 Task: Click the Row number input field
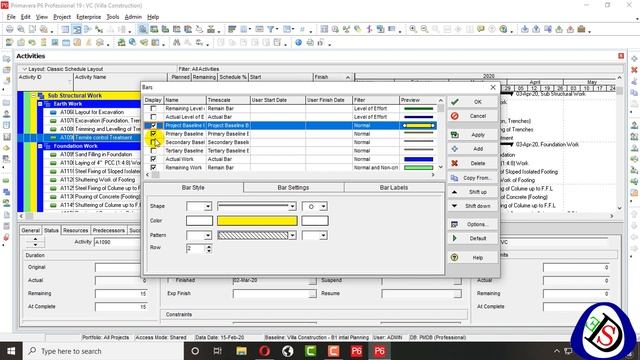click(196, 249)
